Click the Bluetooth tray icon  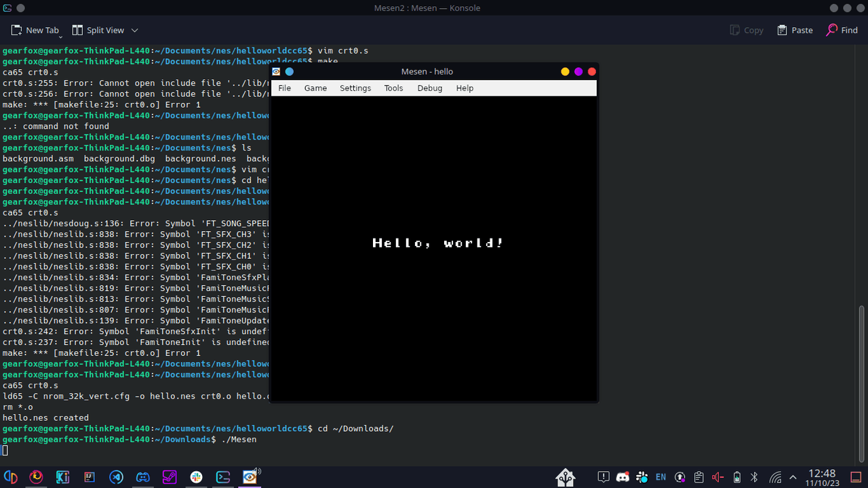coord(754,477)
